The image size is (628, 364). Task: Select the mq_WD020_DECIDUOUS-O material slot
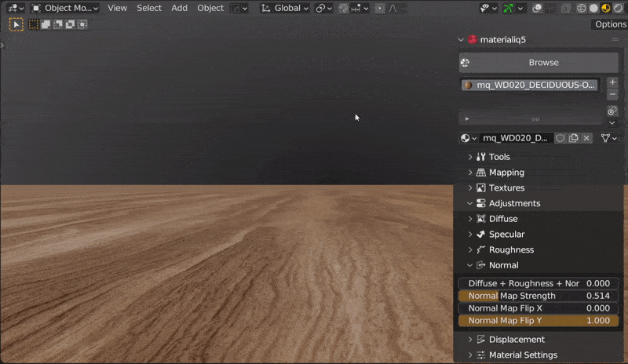[529, 85]
